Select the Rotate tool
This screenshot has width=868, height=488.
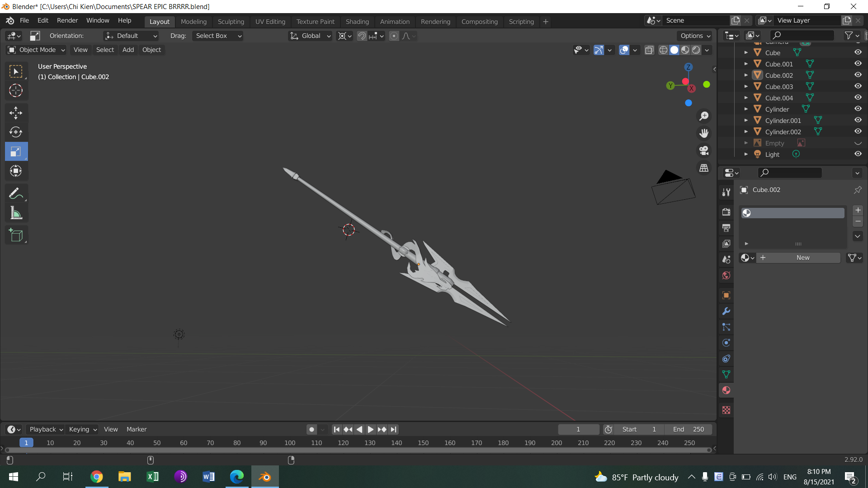coord(16,132)
